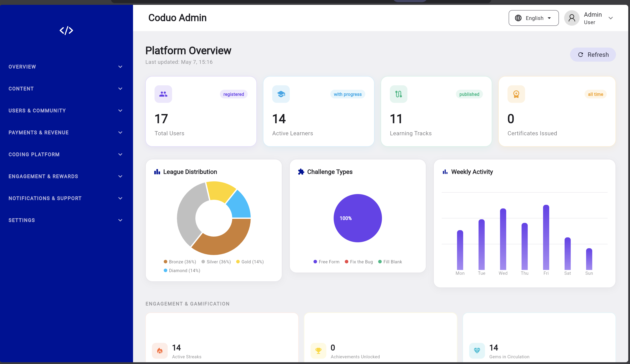Click the Gold segment of the donut chart
The height and width of the screenshot is (364, 630).
click(220, 191)
